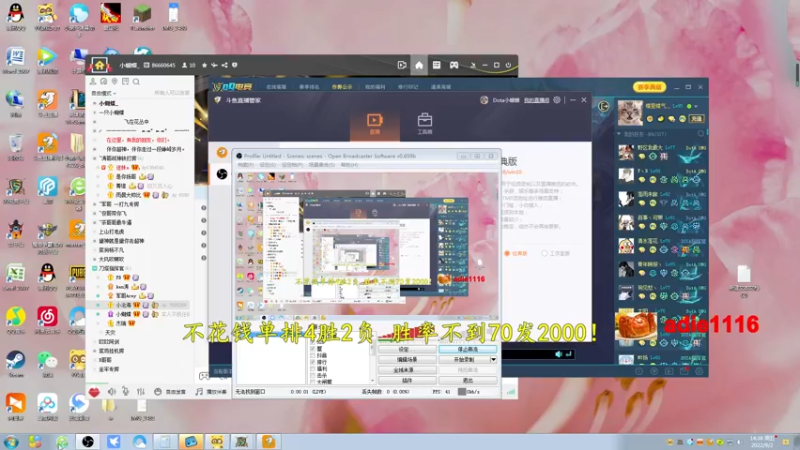Viewport: 800px width, 450px height.
Task: Click the 开始录制 button in OBS
Action: pyautogui.click(x=464, y=360)
